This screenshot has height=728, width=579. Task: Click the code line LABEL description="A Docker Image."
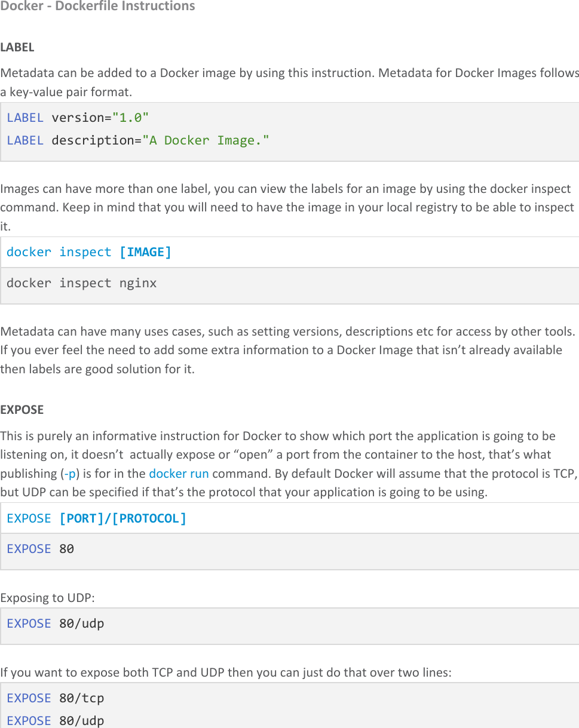(x=138, y=140)
